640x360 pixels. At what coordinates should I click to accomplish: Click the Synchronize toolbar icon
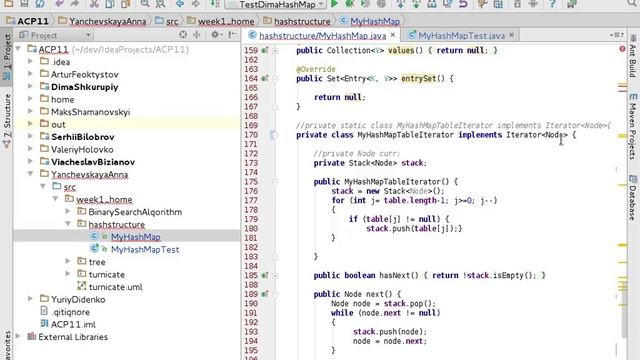click(x=40, y=4)
